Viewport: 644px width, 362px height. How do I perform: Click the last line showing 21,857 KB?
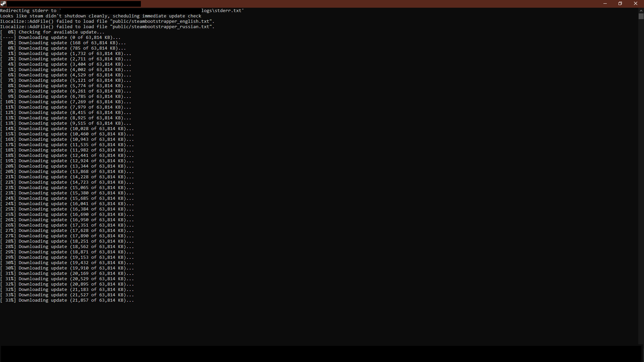(x=67, y=300)
